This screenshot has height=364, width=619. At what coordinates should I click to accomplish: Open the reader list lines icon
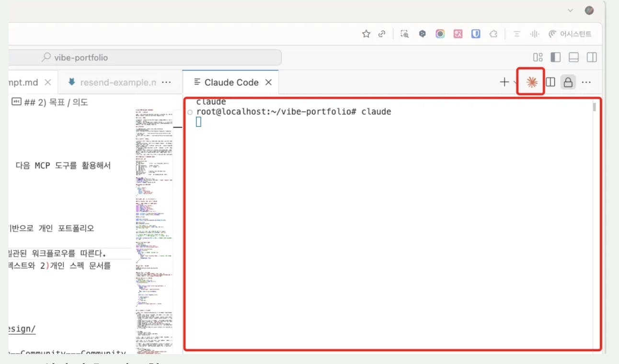(517, 34)
